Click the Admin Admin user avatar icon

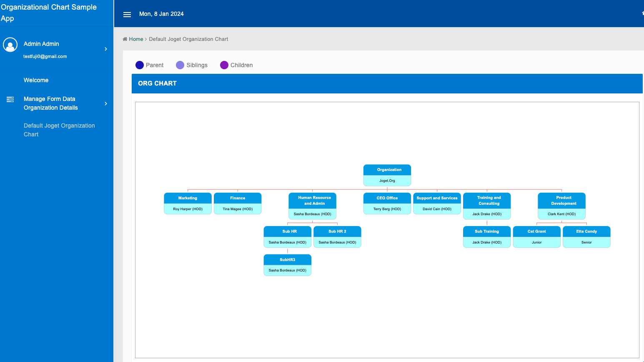pos(10,45)
